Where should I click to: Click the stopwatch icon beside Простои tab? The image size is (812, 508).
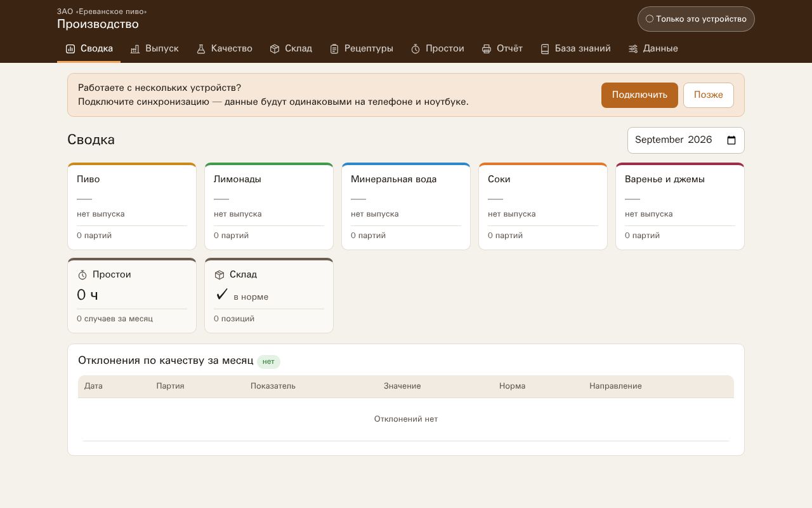pyautogui.click(x=416, y=49)
